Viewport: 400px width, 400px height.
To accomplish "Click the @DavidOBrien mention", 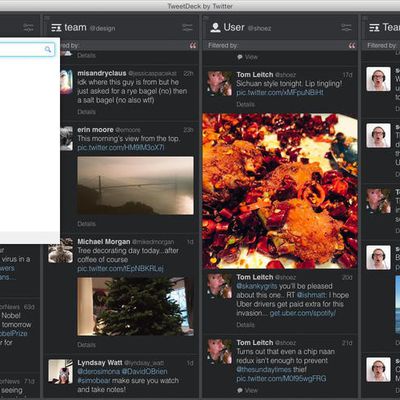I will [x=144, y=372].
